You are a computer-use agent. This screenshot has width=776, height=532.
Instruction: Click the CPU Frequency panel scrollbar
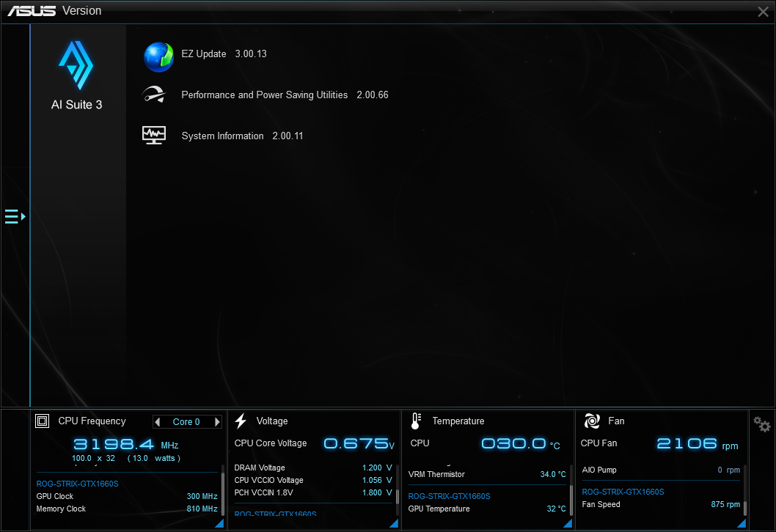(x=223, y=493)
